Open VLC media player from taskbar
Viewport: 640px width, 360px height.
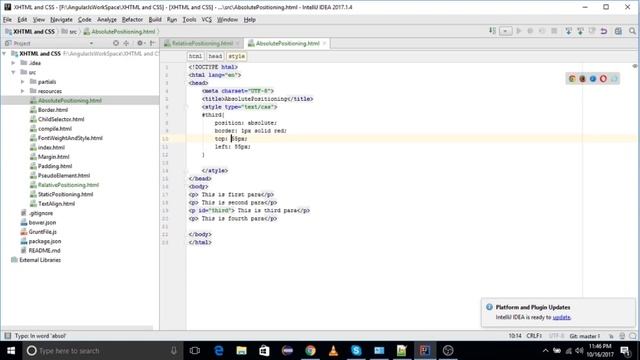[x=333, y=351]
